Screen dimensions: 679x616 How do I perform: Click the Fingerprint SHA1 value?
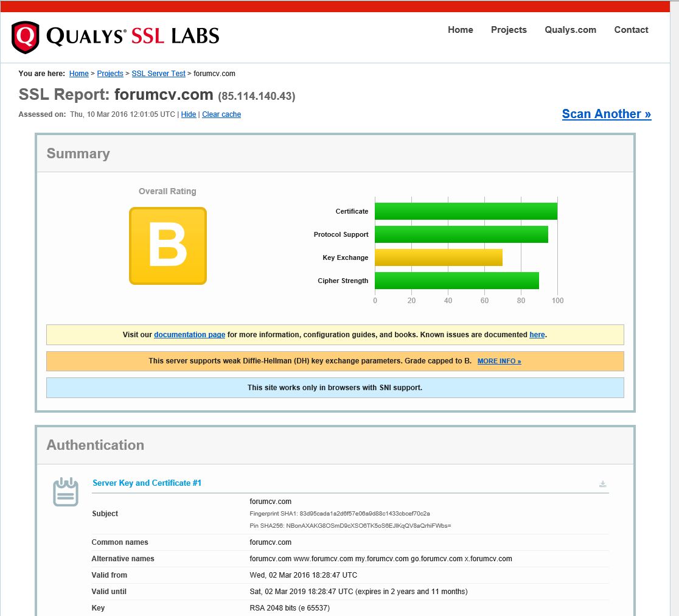(364, 514)
